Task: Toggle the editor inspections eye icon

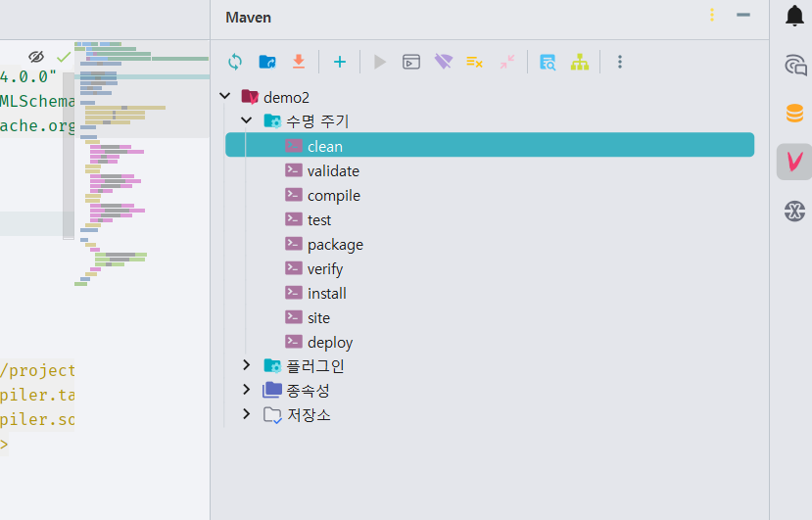Action: (36, 57)
